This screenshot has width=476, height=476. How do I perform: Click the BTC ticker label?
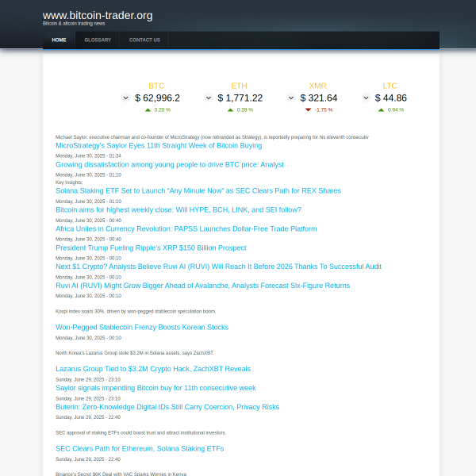[156, 86]
